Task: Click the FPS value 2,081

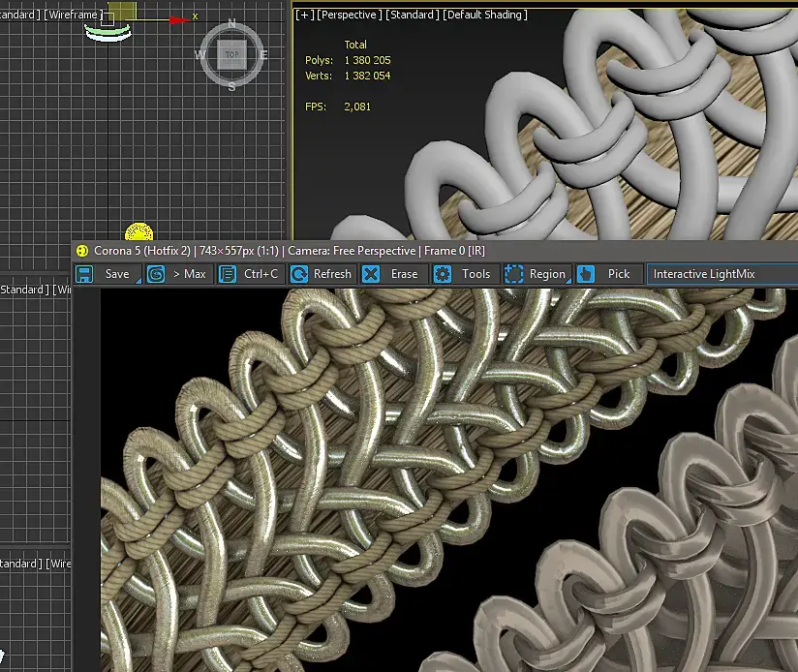Action: pos(357,107)
